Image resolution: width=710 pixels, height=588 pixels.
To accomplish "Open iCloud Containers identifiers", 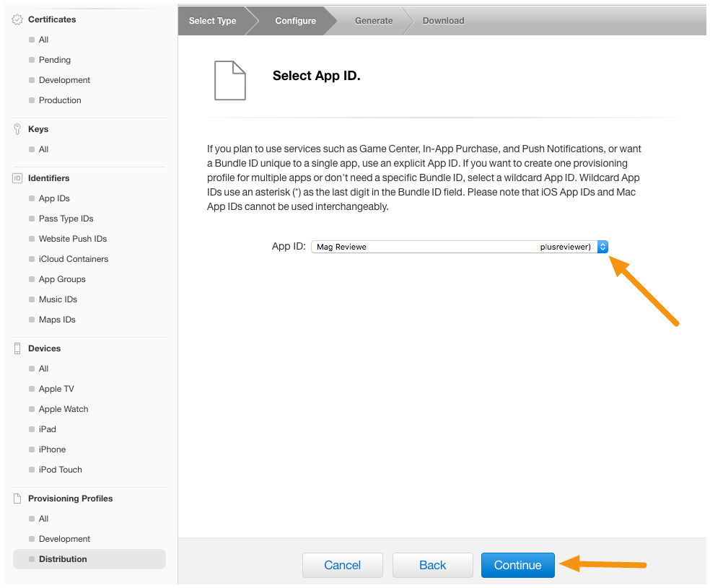I will click(74, 259).
